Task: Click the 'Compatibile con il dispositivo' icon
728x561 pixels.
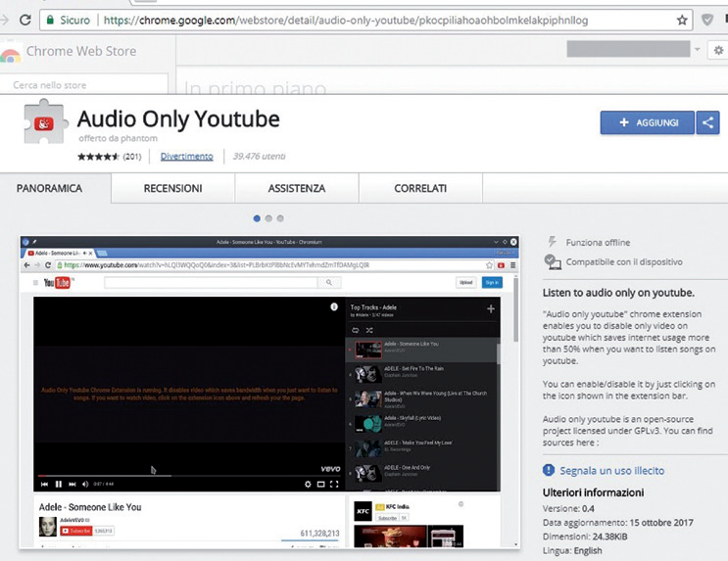Action: coord(552,261)
